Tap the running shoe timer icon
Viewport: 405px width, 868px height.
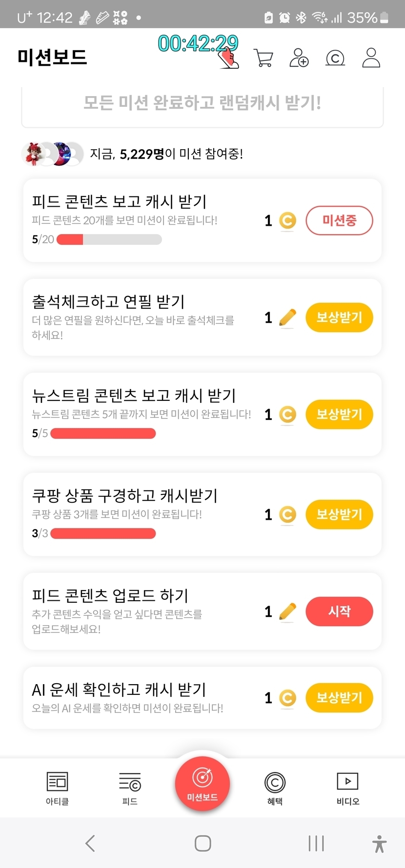coord(228,59)
